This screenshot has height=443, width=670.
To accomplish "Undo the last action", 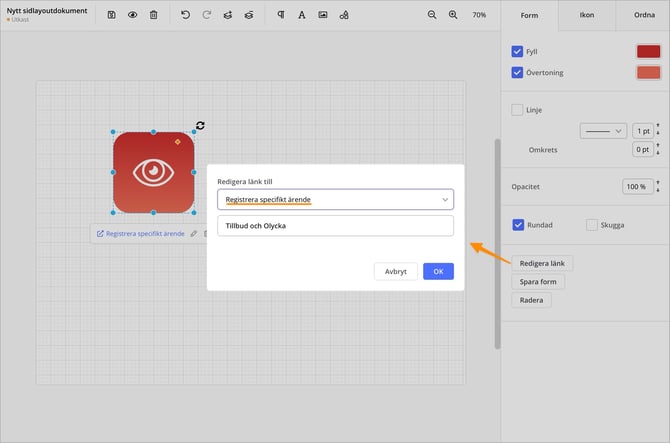I will click(x=185, y=15).
